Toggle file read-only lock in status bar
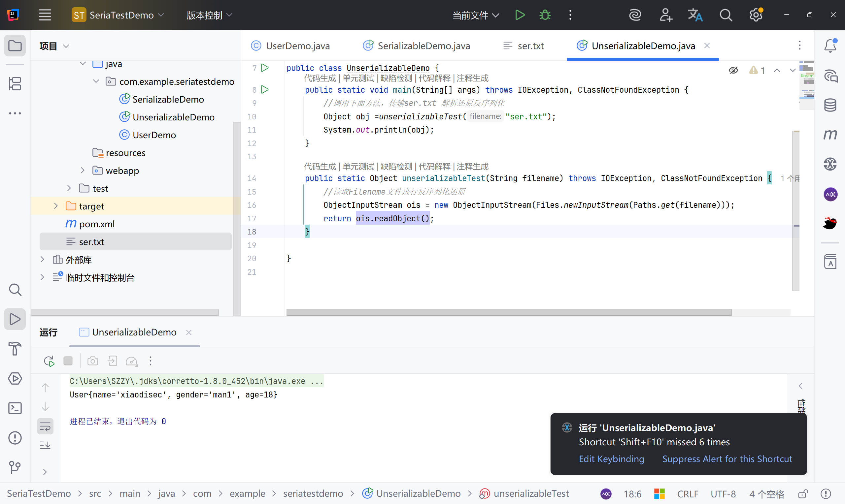The width and height of the screenshot is (845, 504). (803, 493)
